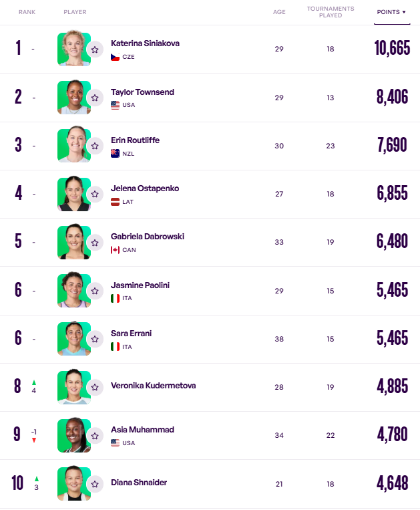Toggle favorite star for Taylor Townsend
This screenshot has height=510, width=420.
pyautogui.click(x=95, y=98)
